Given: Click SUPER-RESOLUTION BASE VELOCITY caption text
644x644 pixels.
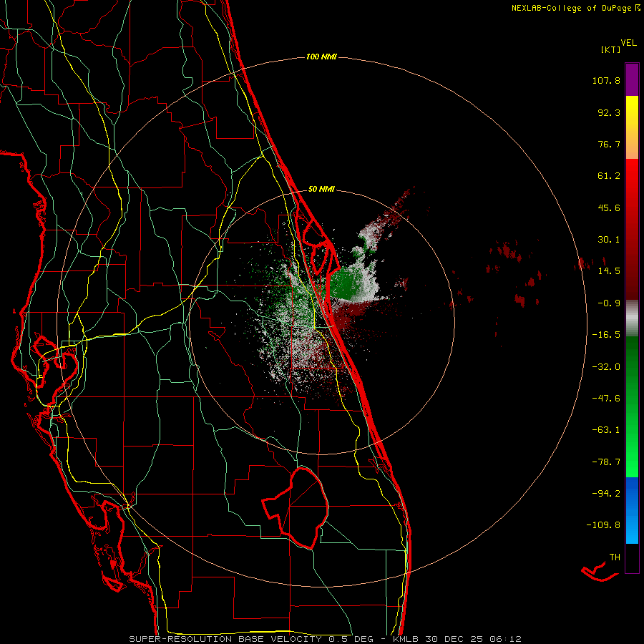Looking at the screenshot, I should pos(225,639).
